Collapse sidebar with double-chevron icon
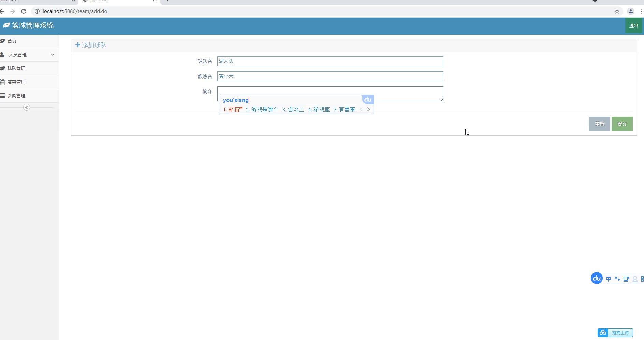Viewport: 644px width, 340px height. [x=27, y=107]
